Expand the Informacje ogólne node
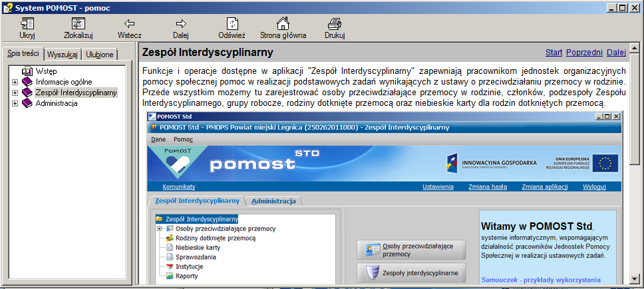Viewport: 644px width, 289px height. pyautogui.click(x=15, y=82)
